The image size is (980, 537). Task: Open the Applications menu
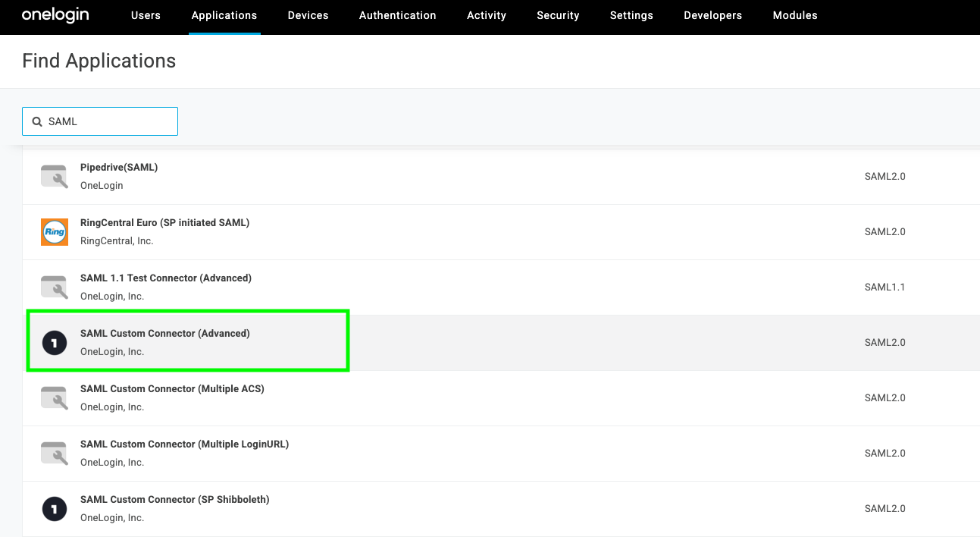point(224,15)
